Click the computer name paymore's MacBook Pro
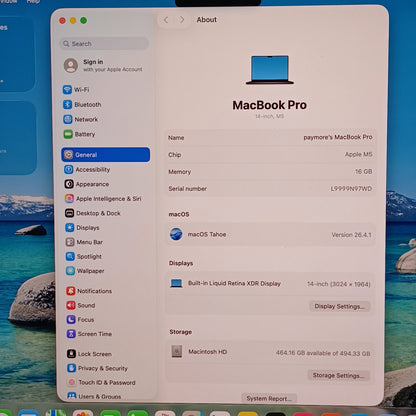416x416 pixels. point(338,137)
